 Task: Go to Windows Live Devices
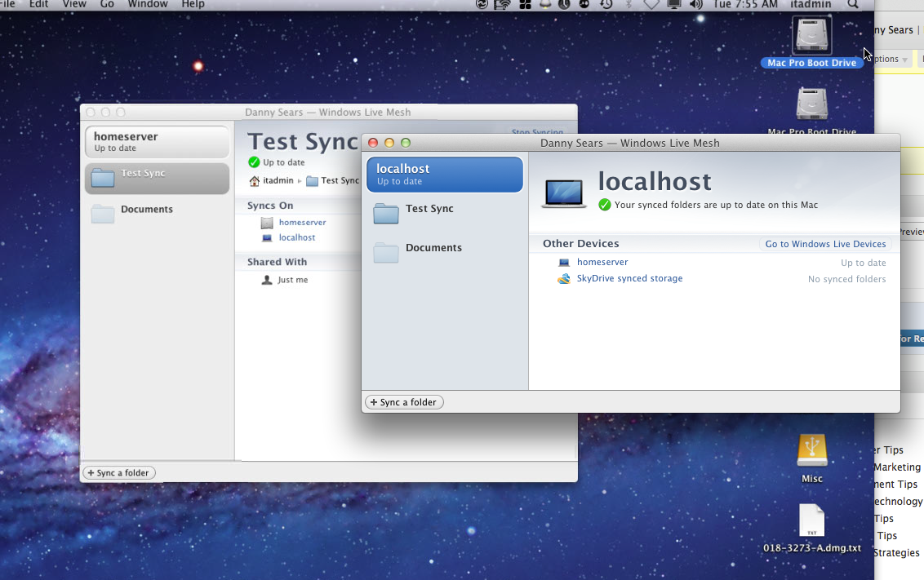tap(825, 244)
